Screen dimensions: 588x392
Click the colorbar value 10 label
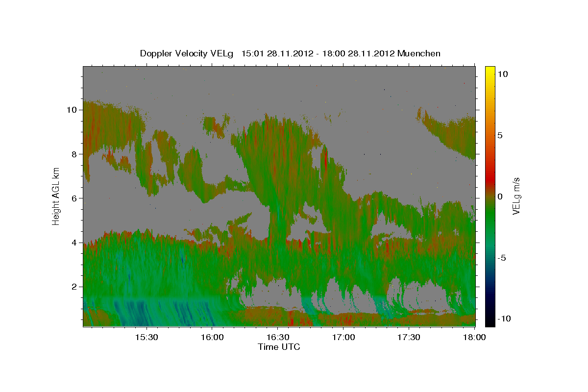point(502,73)
